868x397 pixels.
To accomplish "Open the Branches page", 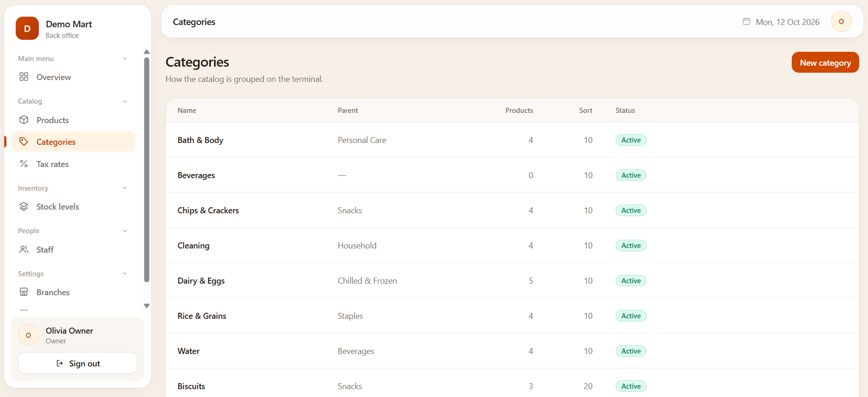I will pyautogui.click(x=73, y=292).
